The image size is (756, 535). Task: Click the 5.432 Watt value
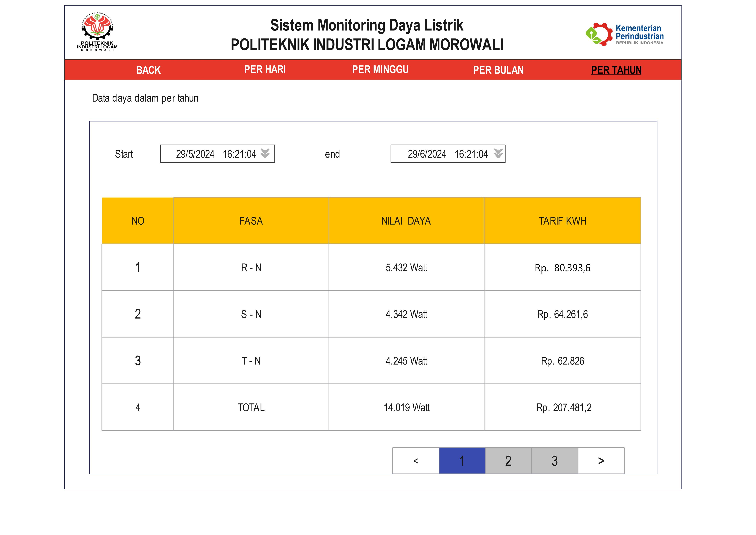pyautogui.click(x=406, y=267)
